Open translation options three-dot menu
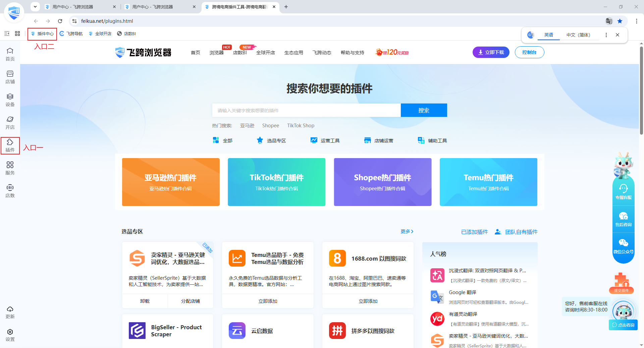This screenshot has height=348, width=644. tap(606, 35)
